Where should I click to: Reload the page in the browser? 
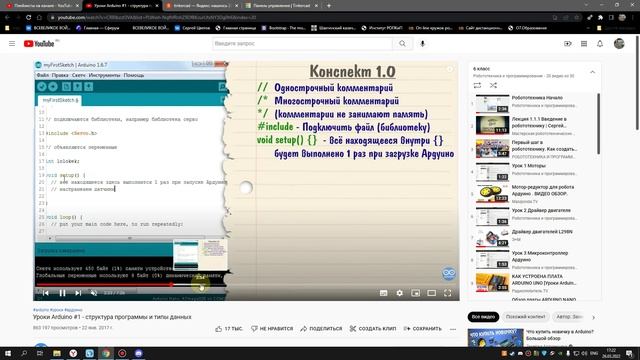[x=28, y=18]
